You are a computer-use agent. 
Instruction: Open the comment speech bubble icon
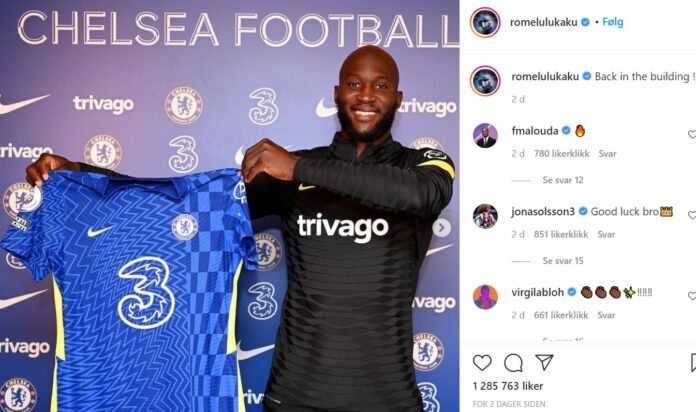513,363
